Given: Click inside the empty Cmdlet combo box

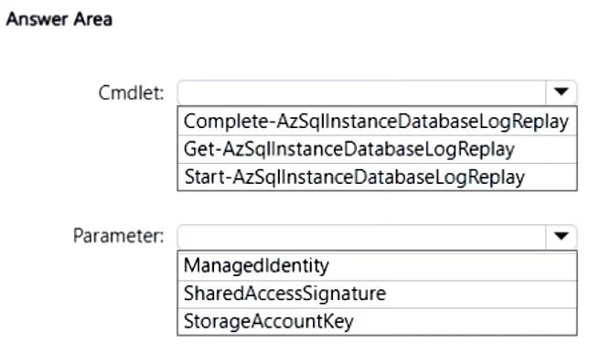Looking at the screenshot, I should 361,92.
